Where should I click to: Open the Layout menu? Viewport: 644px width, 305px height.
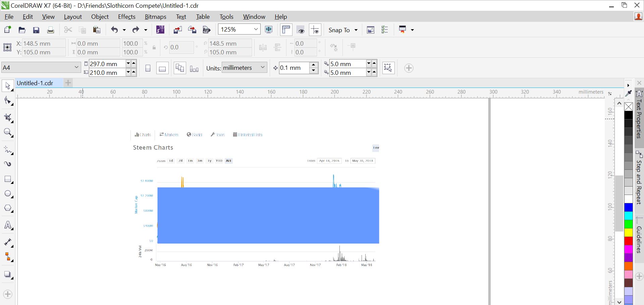click(73, 17)
